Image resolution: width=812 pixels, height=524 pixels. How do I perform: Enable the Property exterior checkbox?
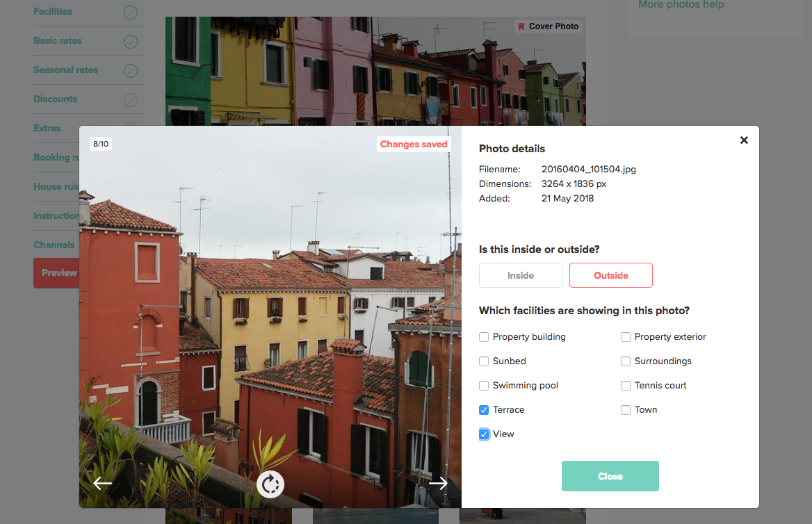626,337
